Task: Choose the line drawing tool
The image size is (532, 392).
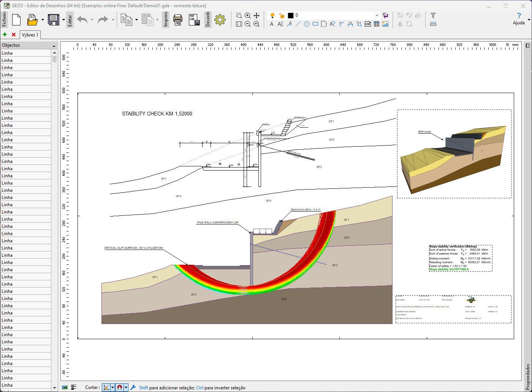Action: tap(298, 24)
